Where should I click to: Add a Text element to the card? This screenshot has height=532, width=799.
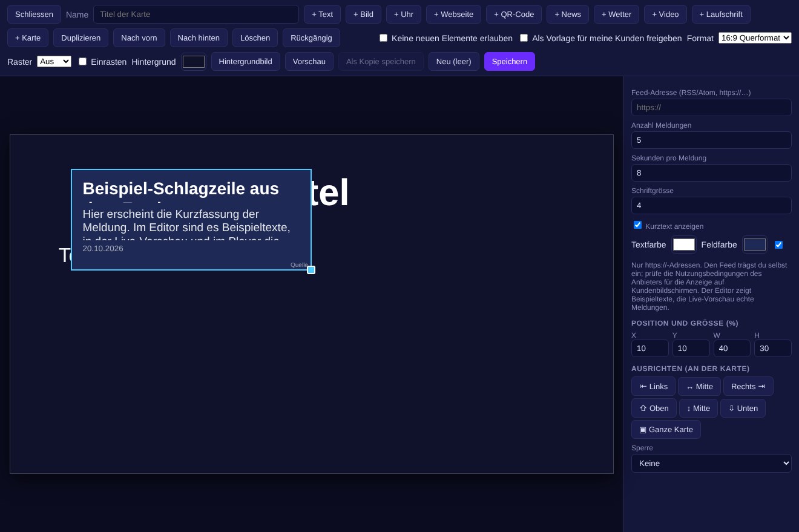point(322,14)
